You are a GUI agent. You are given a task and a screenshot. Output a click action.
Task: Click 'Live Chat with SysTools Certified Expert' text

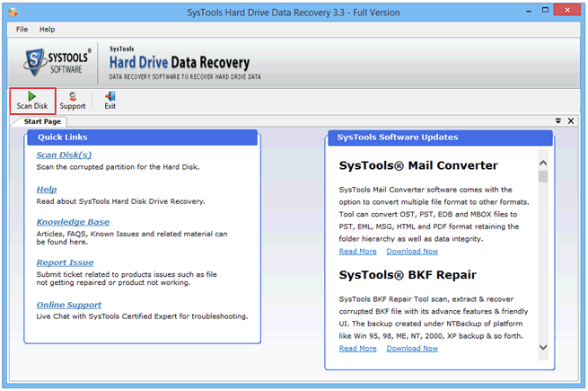click(106, 316)
